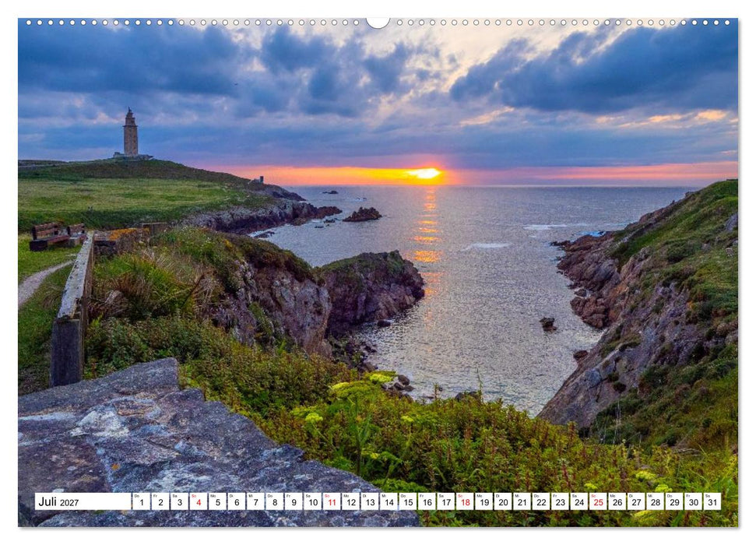756x545 pixels.
Task: Click the "Juli 2027" month label
Action: click(58, 501)
